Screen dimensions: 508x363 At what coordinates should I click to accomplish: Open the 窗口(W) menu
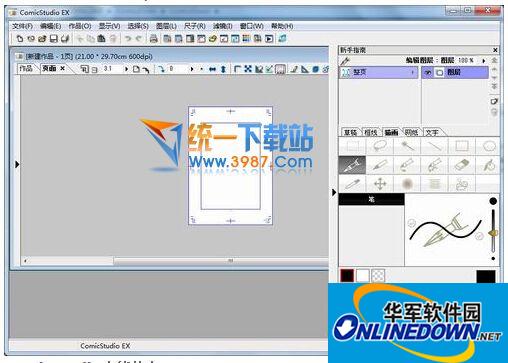252,26
